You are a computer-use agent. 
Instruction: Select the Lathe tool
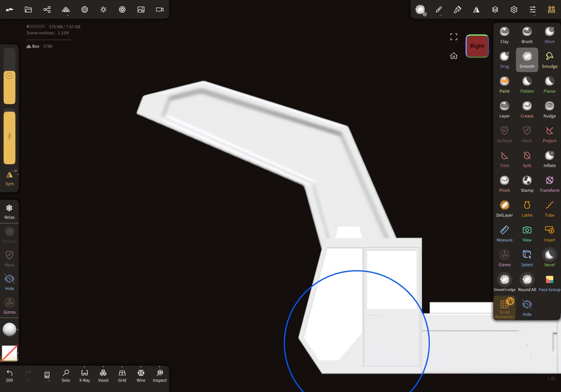click(x=527, y=209)
